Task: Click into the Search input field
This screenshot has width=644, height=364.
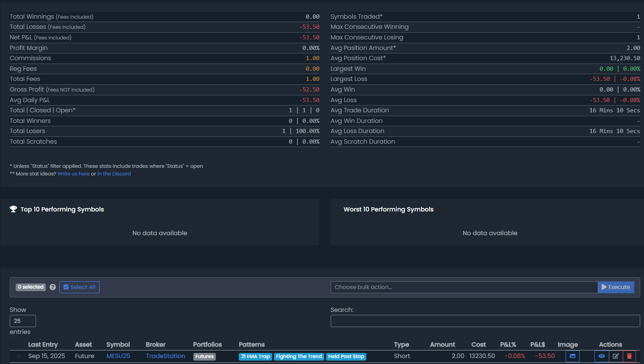Action: tap(485, 321)
